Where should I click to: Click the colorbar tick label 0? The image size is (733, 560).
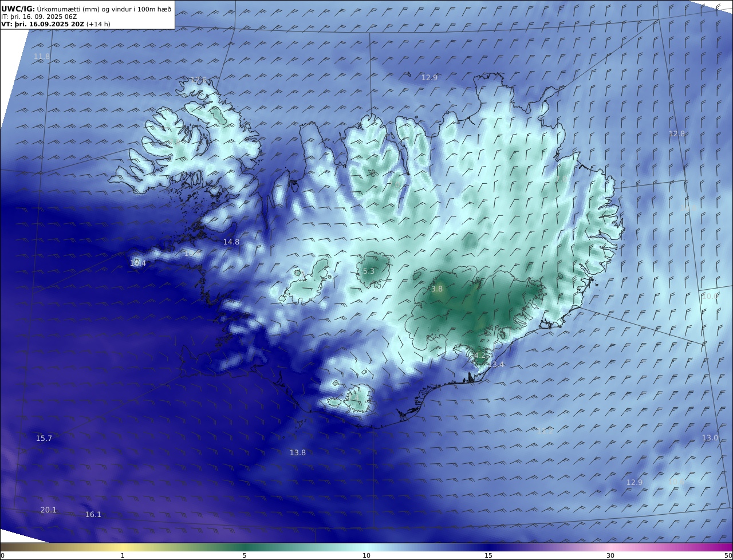(x=2, y=555)
